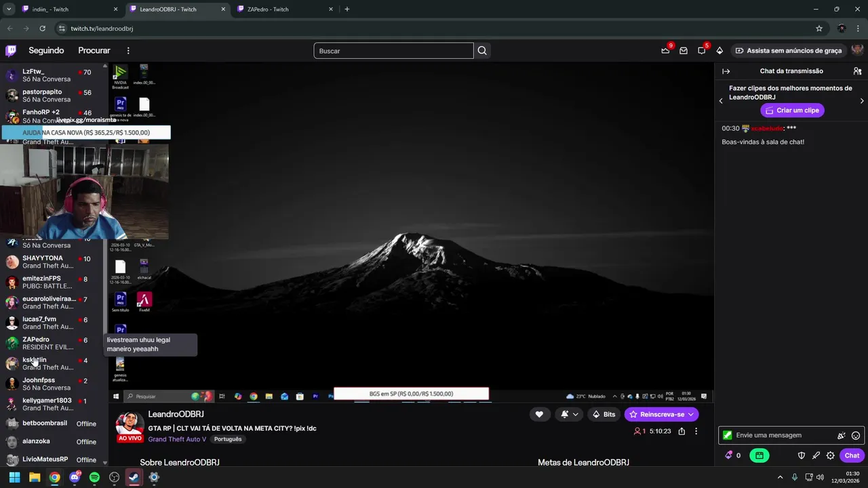Open Chrome tab search dropdown
Screen dimensions: 868x488
(9, 9)
